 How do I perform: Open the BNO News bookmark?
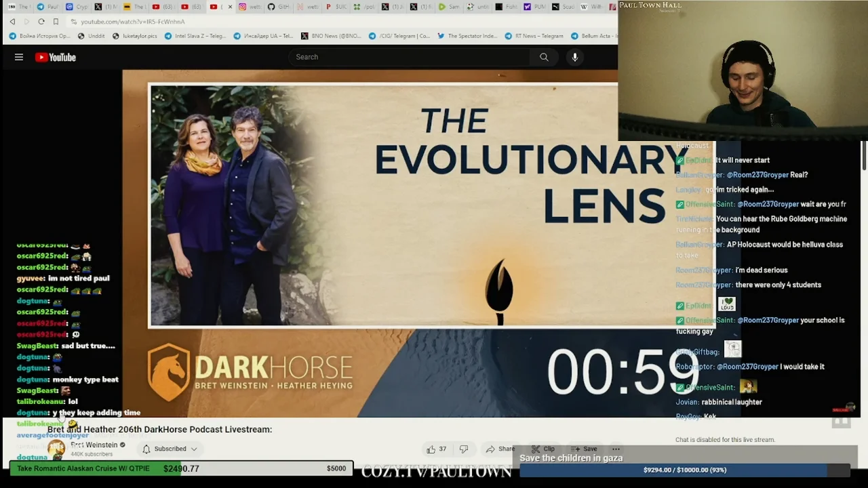(x=331, y=36)
